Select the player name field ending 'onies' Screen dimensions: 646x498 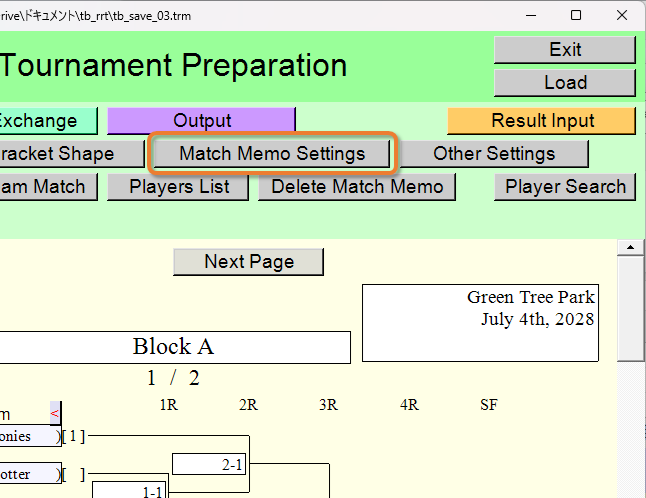(30, 436)
